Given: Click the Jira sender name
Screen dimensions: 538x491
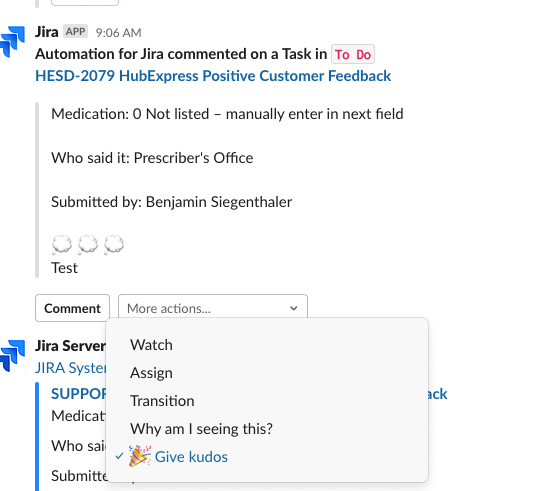Looking at the screenshot, I should pyautogui.click(x=47, y=32).
